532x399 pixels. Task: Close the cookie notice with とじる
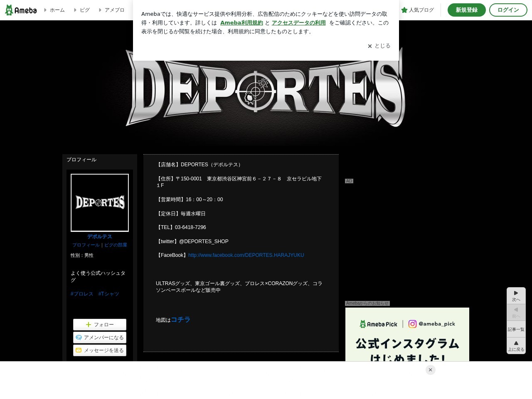379,46
